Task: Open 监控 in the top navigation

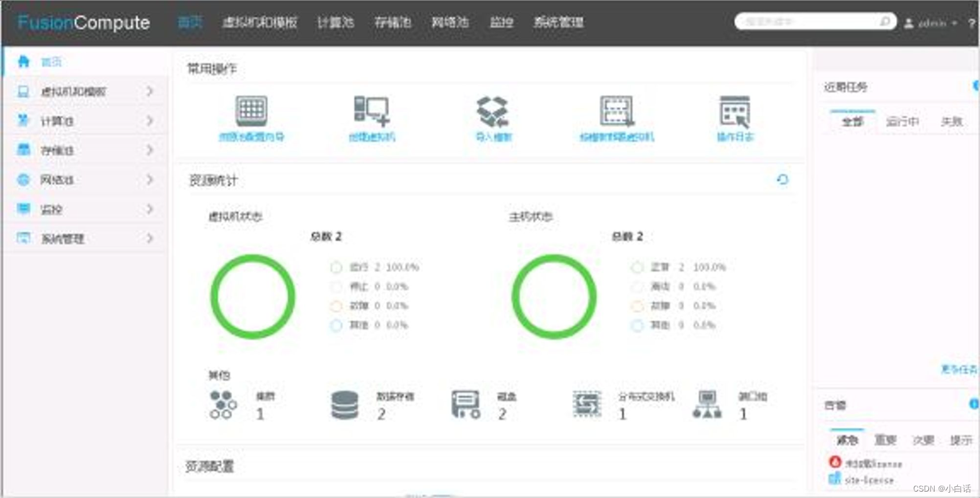Action: (x=501, y=22)
